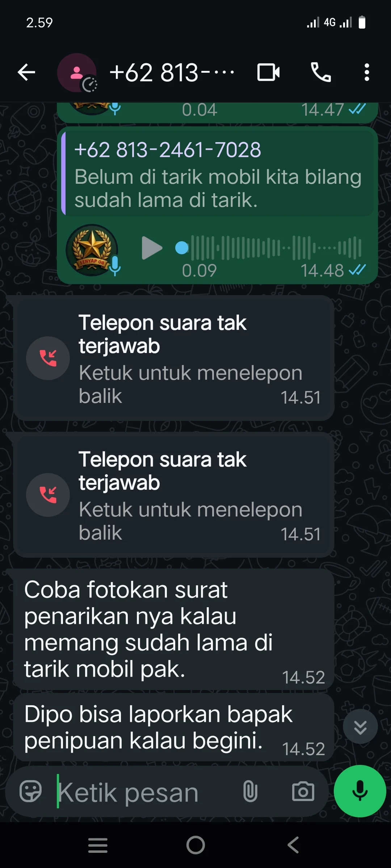
Task: Tap green microphone to record voice message
Action: [x=360, y=791]
